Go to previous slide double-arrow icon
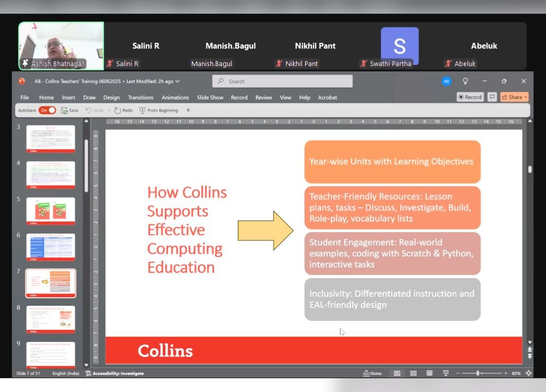The image size is (546, 392). click(530, 349)
